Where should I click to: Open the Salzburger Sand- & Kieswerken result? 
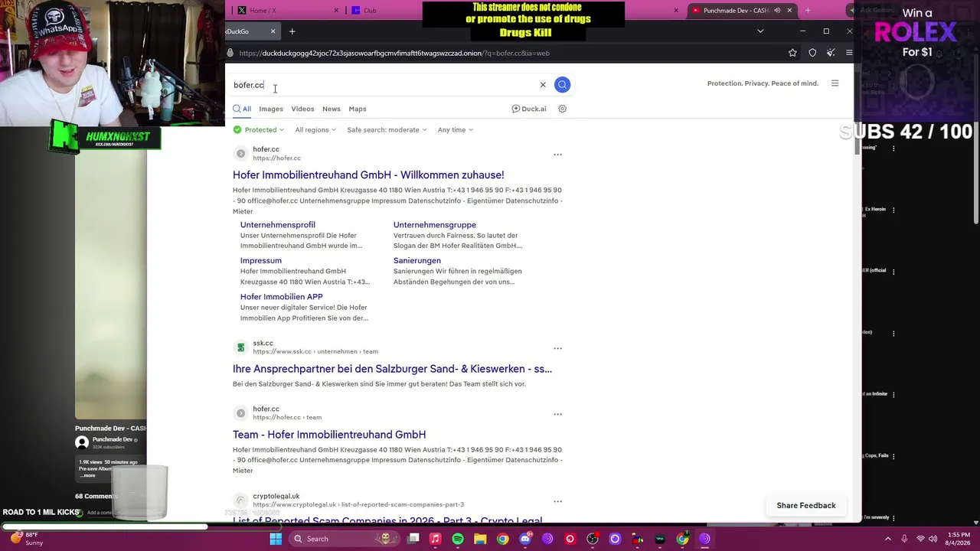click(392, 369)
